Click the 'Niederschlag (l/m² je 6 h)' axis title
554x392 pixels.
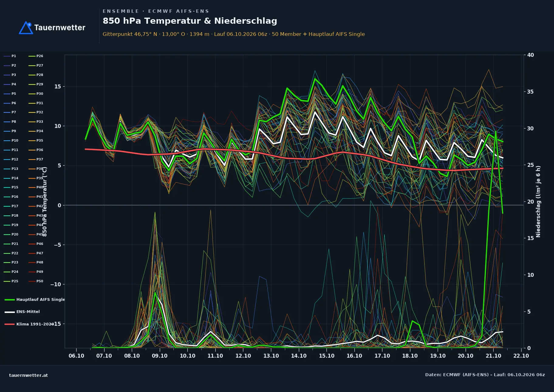(x=538, y=201)
